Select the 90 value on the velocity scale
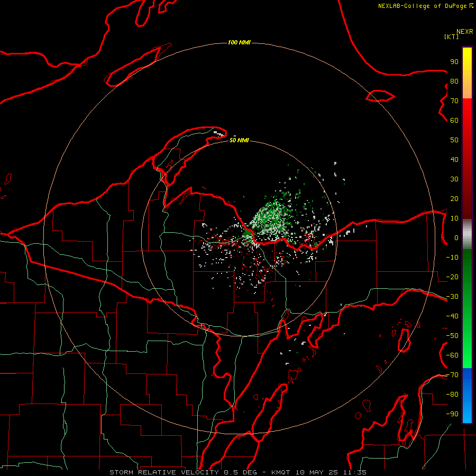 click(x=454, y=62)
